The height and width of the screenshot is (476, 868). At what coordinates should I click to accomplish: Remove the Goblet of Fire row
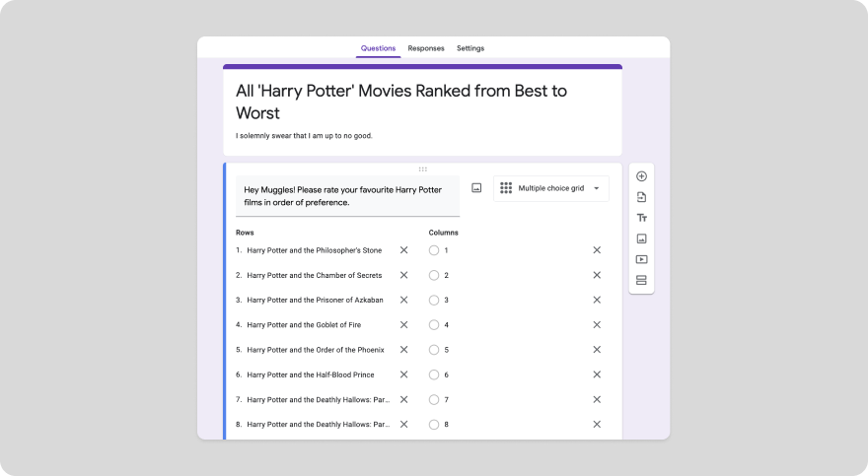(x=404, y=324)
